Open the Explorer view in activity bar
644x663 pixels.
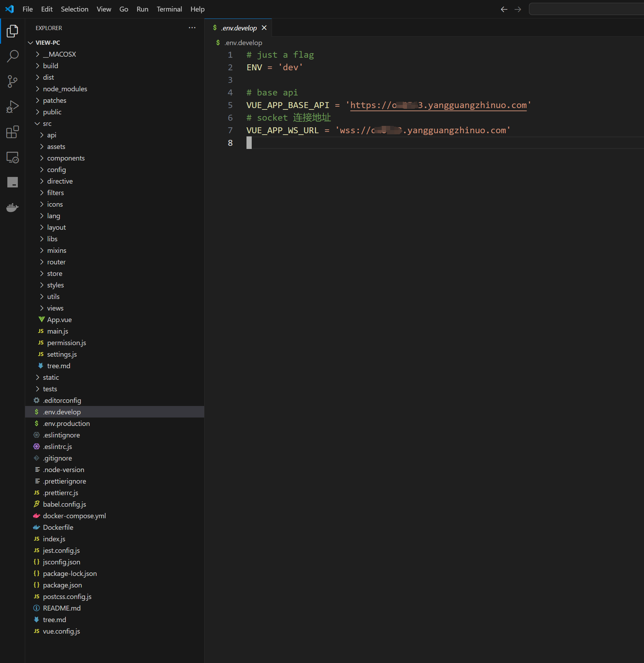tap(13, 31)
